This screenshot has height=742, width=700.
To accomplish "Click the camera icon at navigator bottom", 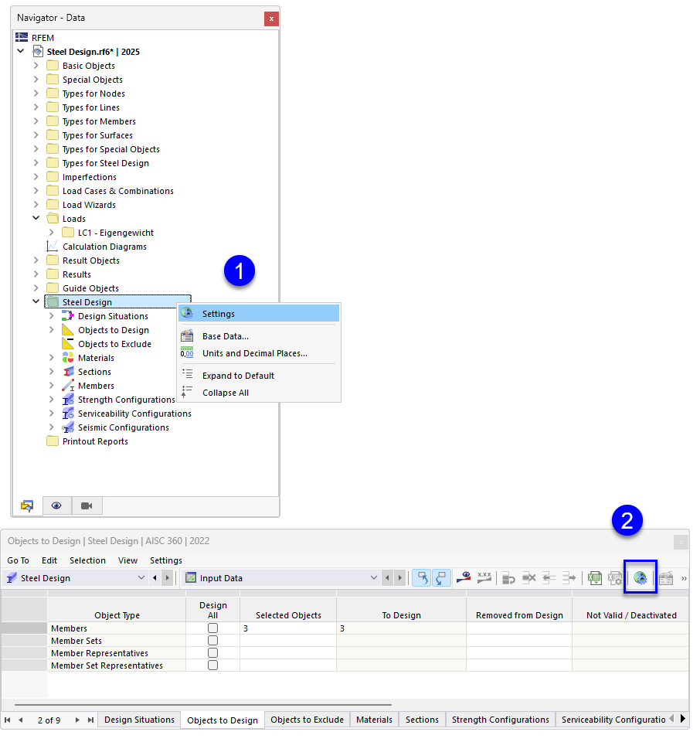I will pyautogui.click(x=87, y=505).
